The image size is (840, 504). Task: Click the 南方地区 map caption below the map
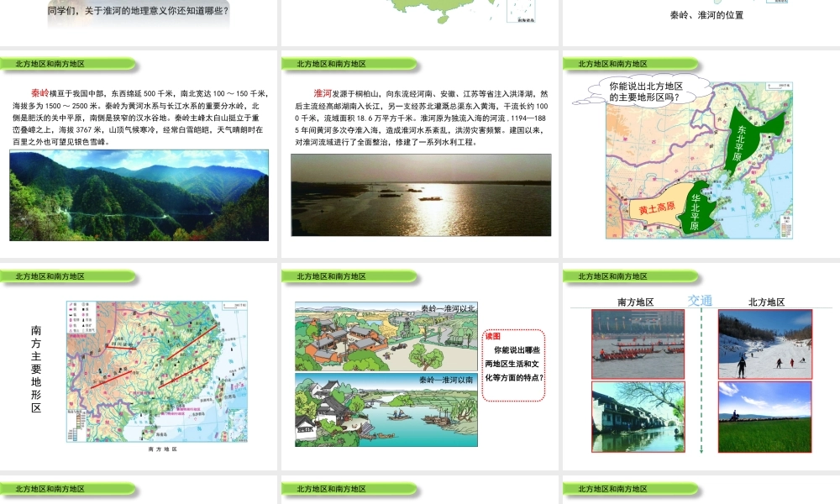tap(162, 449)
